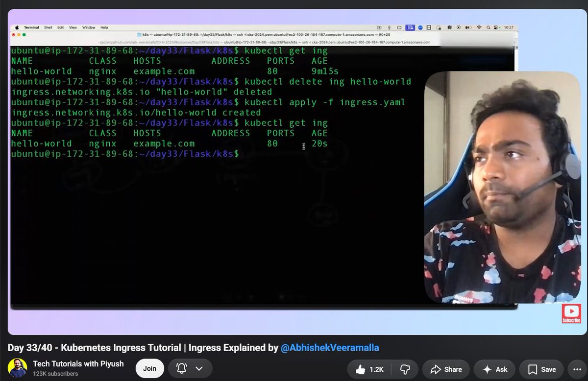Click the @AbhishekVeeramalla link in the title
Image resolution: width=588 pixels, height=381 pixels.
(x=330, y=348)
